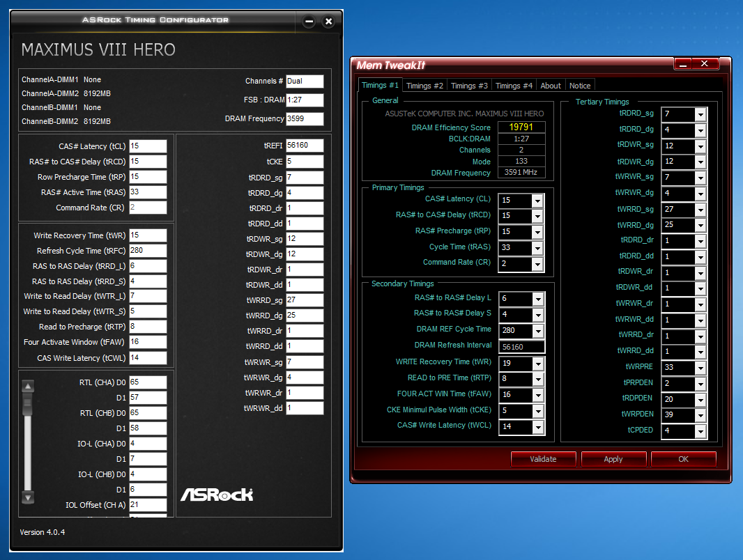743x560 pixels.
Task: Click the CAS Write Latency (tCWL) field
Action: (148, 357)
